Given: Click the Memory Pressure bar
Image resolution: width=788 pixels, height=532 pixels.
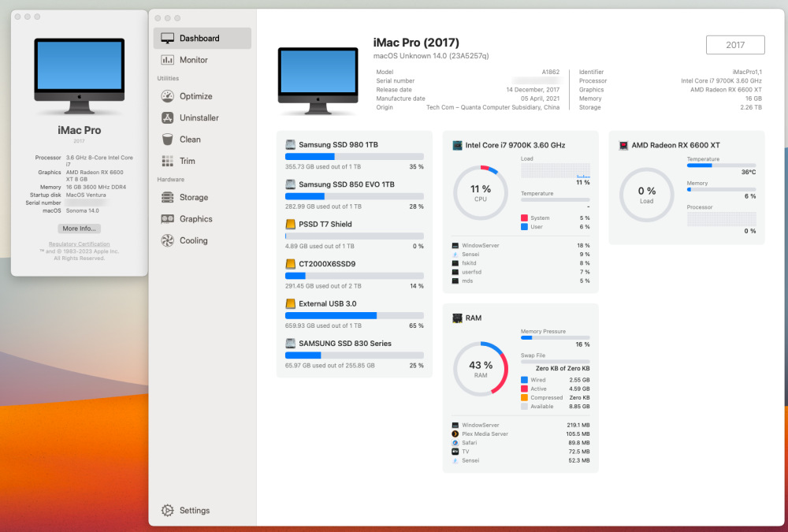Looking at the screenshot, I should pyautogui.click(x=556, y=337).
